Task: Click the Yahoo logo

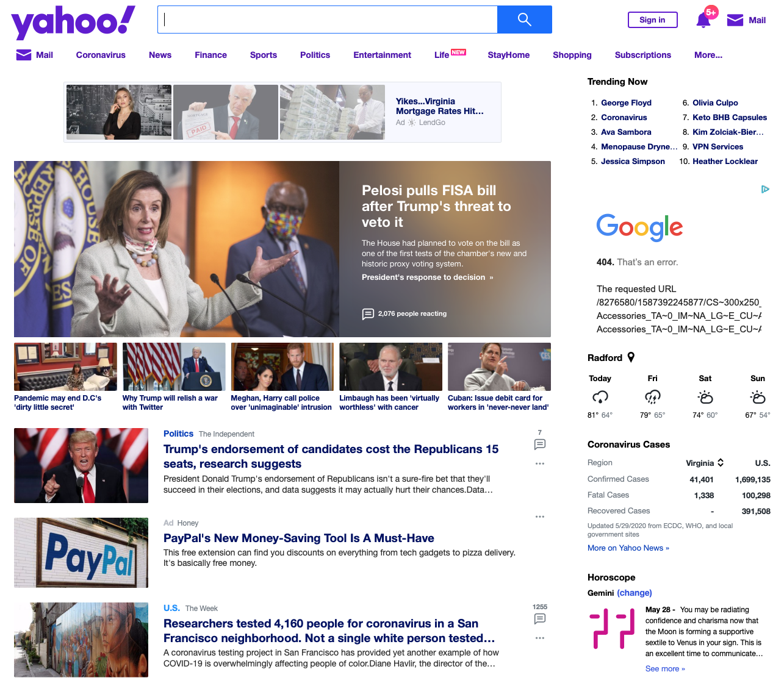Action: point(73,22)
